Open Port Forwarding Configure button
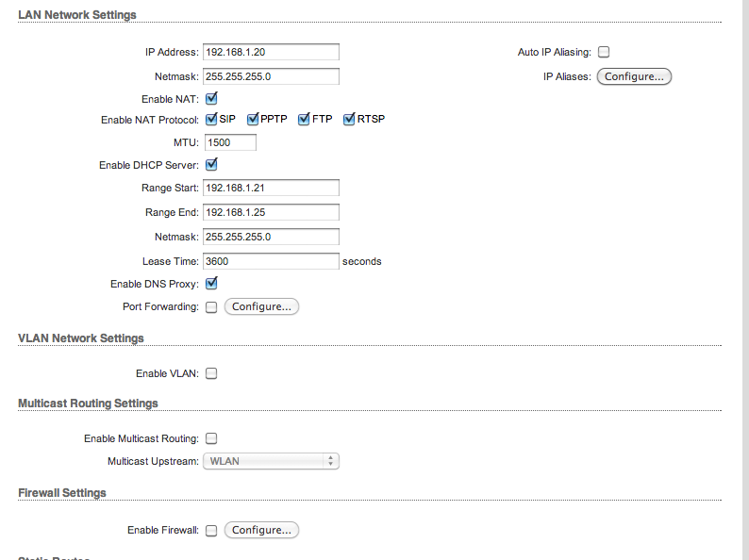The height and width of the screenshot is (560, 749). (261, 306)
